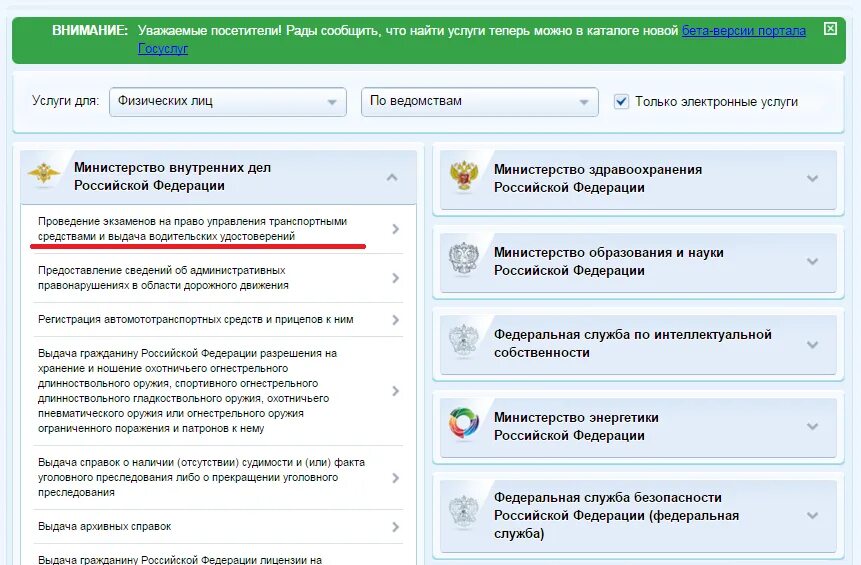The image size is (861, 565).
Task: Toggle Только электронные услуги checkbox
Action: (x=621, y=102)
